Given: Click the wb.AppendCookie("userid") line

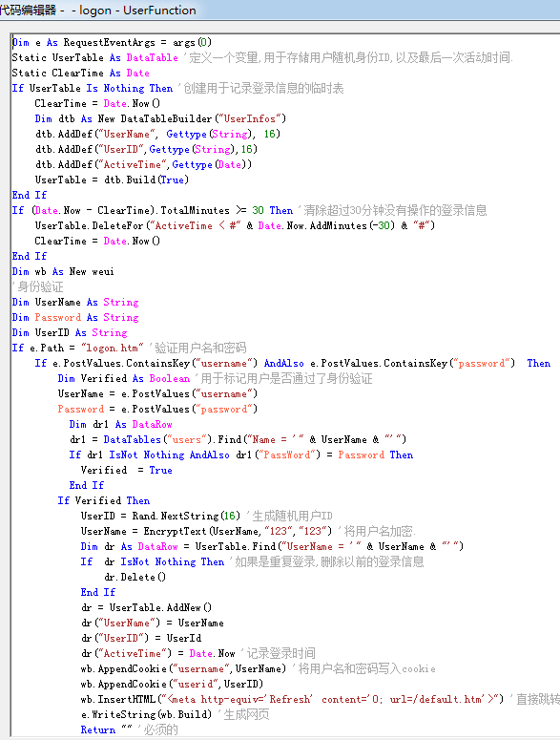Looking at the screenshot, I should (172, 684).
